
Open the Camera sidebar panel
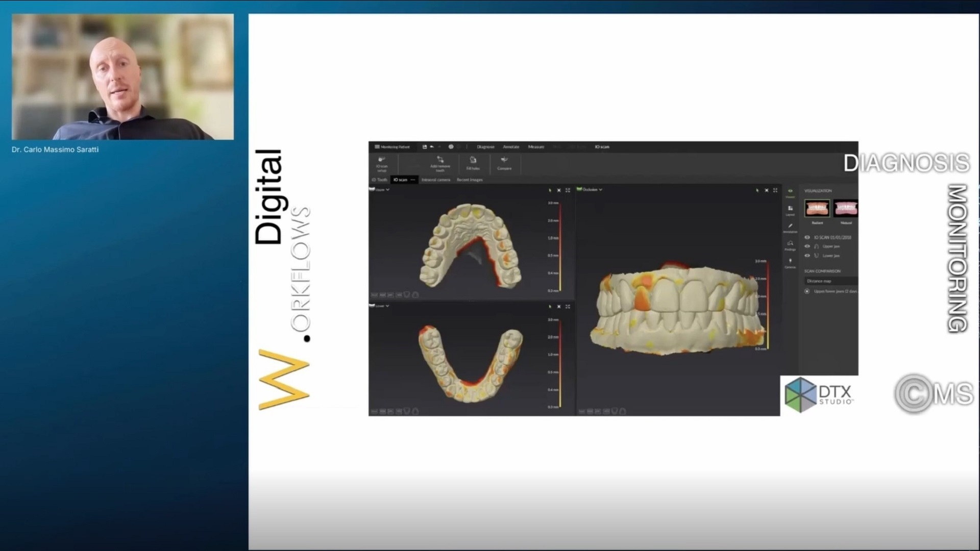[x=790, y=263]
